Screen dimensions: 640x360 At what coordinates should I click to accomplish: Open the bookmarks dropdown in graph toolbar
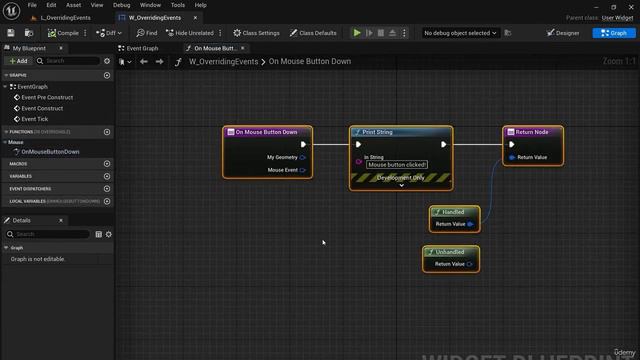(125, 62)
